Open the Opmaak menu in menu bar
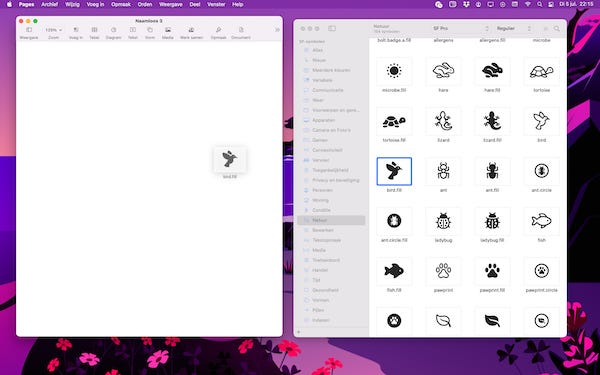This screenshot has width=600, height=375. 121,5
